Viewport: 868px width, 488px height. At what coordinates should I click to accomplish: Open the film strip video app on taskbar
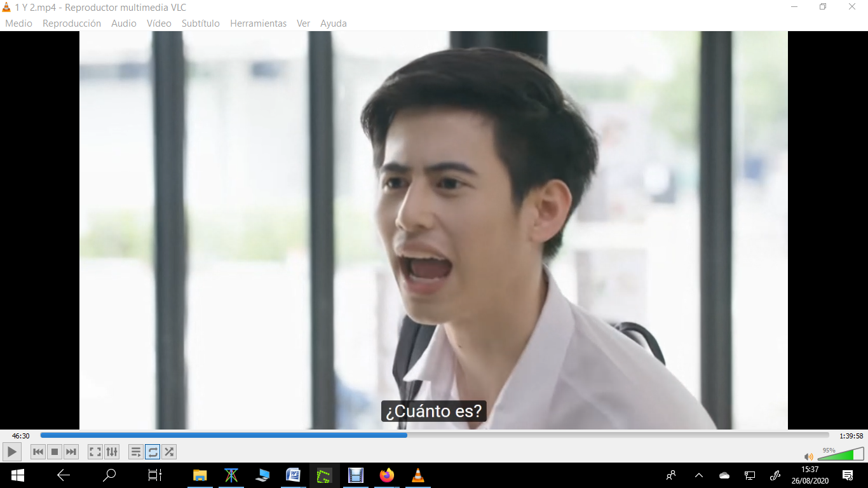[356, 475]
